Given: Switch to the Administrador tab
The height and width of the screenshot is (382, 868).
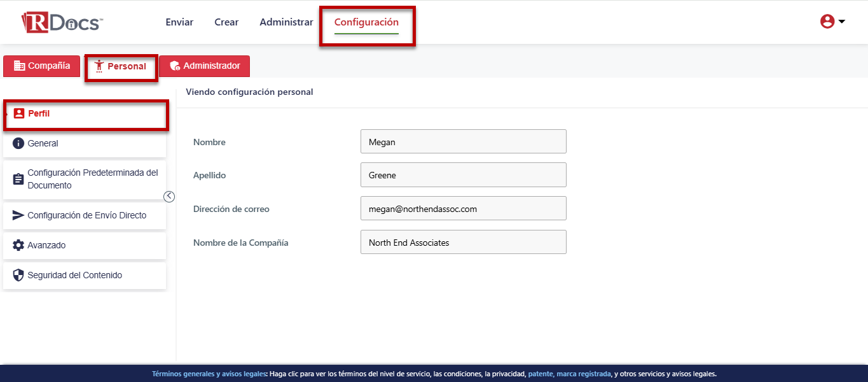Looking at the screenshot, I should point(205,66).
